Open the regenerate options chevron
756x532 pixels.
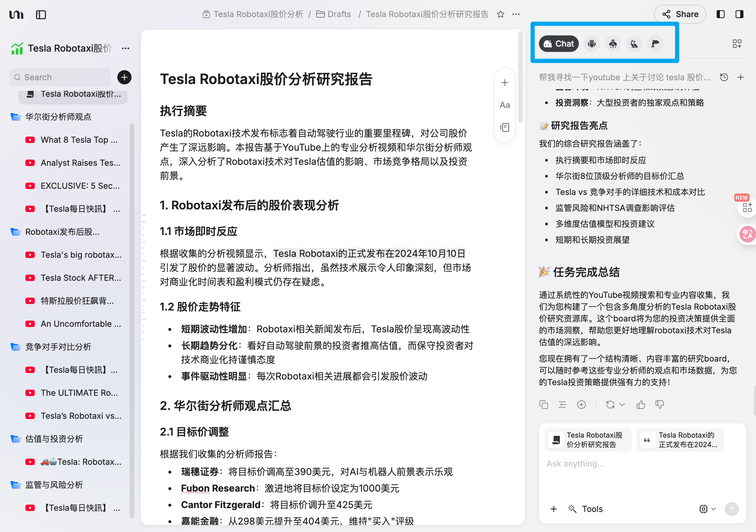point(622,405)
